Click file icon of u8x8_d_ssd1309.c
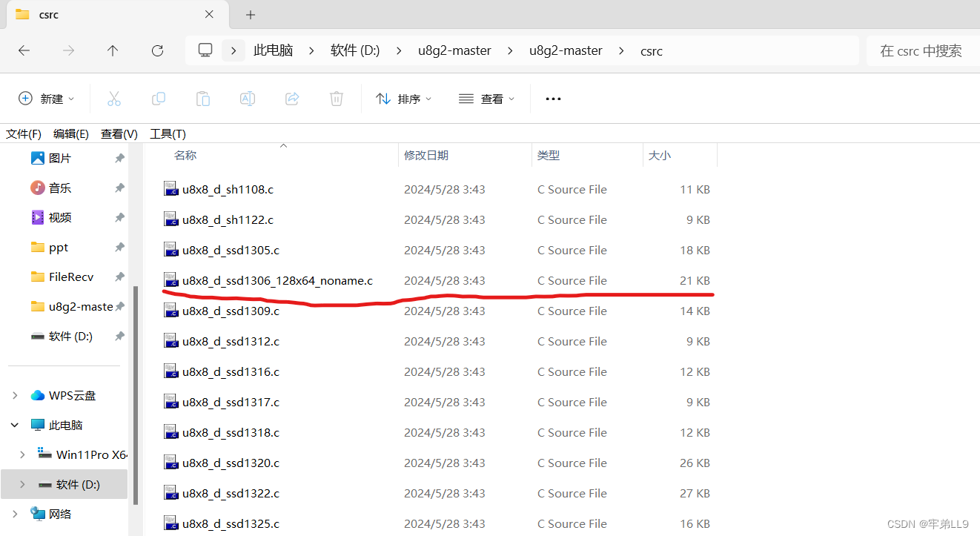Viewport: 980px width, 536px height. click(171, 311)
